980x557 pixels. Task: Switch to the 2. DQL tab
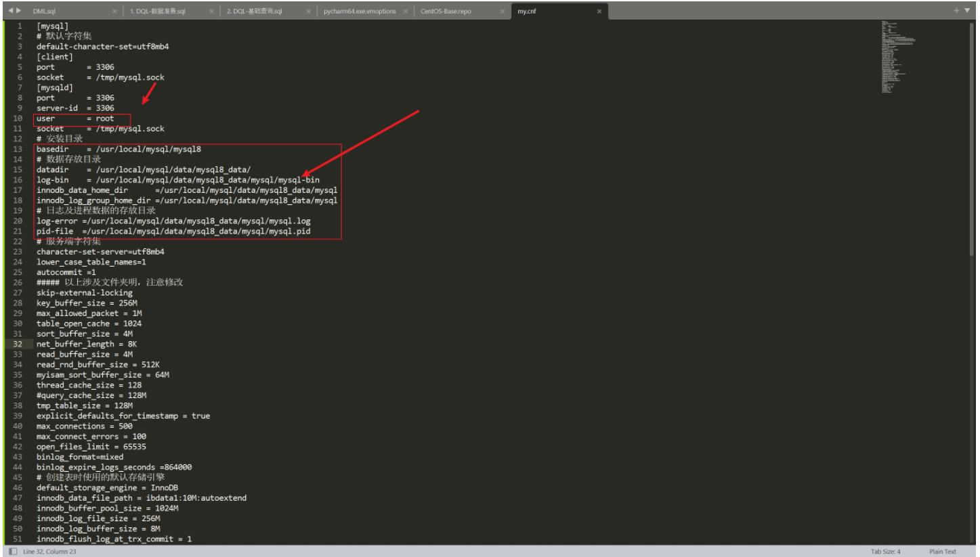254,12
